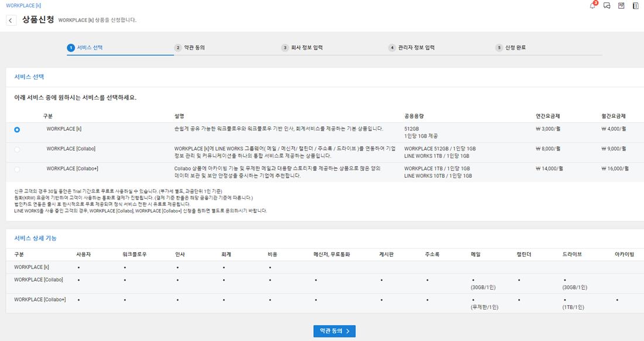Go to step 4 관리자 정보 입력 tab
The width and height of the screenshot is (644, 341).
(x=412, y=47)
